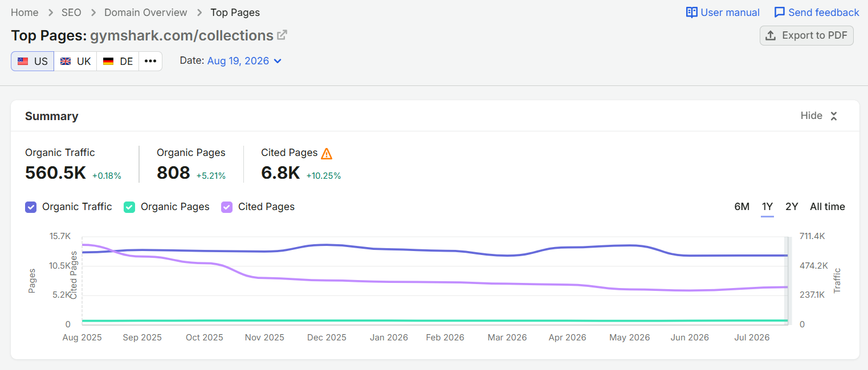Open the Date Aug 19, 2026 dropdown
This screenshot has height=370, width=868.
(244, 61)
